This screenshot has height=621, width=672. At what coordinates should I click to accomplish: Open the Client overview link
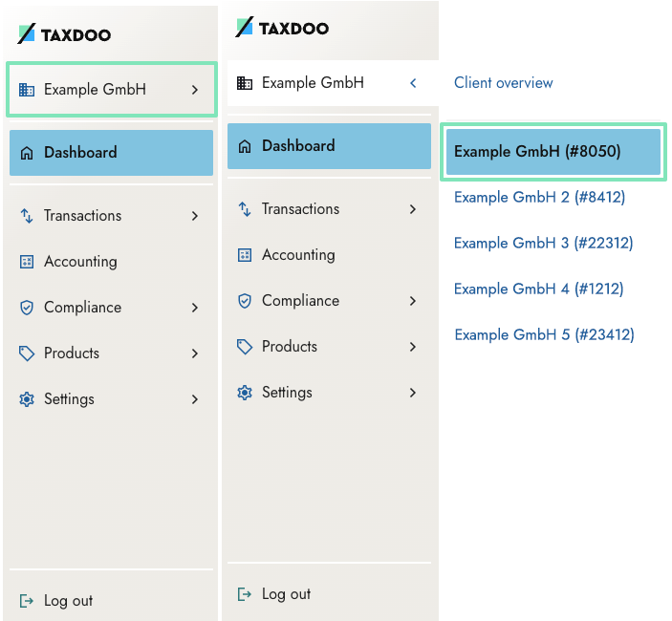[504, 83]
